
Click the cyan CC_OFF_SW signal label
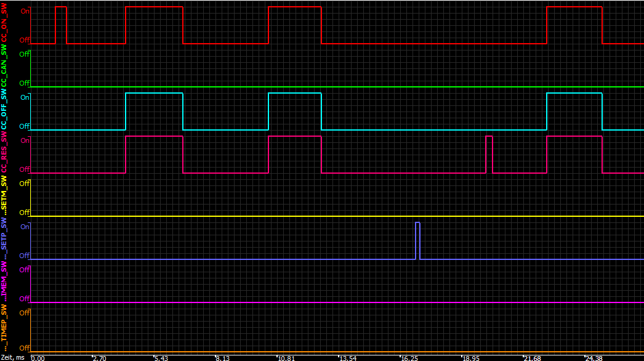pos(4,110)
